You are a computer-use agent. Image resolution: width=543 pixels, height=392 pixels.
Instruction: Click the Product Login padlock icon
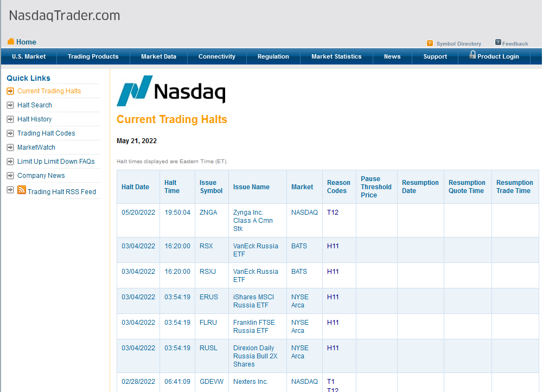coord(472,55)
